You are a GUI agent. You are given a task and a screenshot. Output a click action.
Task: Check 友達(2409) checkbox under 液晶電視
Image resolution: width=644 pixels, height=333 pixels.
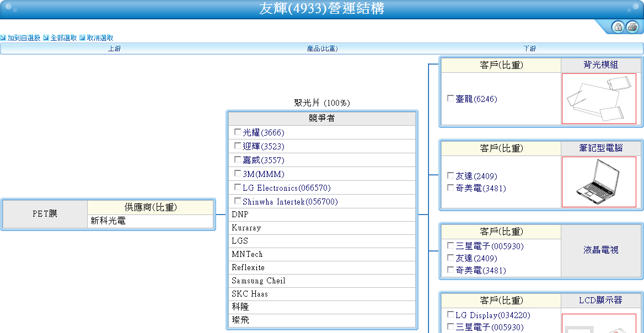tap(450, 258)
